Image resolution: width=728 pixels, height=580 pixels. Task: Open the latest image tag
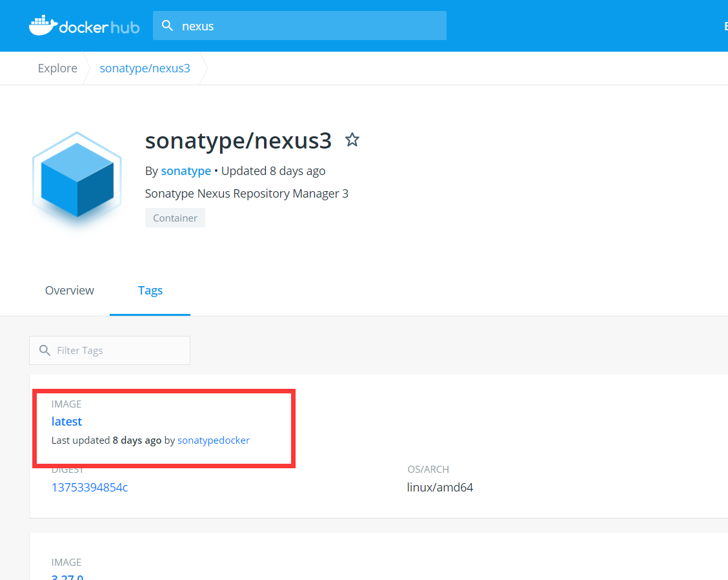[66, 421]
